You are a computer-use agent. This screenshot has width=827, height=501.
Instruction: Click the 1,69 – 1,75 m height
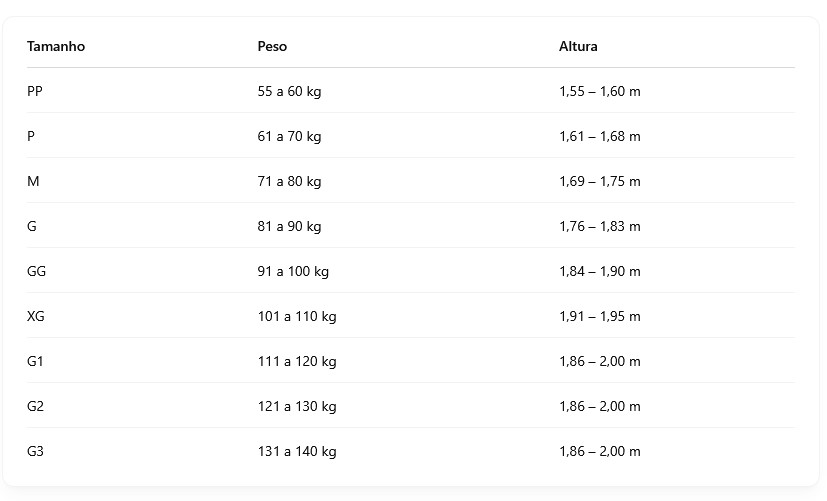[599, 181]
